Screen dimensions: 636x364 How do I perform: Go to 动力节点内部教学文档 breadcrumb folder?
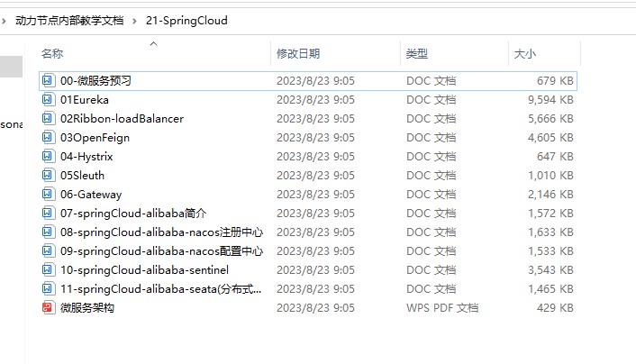(69, 21)
